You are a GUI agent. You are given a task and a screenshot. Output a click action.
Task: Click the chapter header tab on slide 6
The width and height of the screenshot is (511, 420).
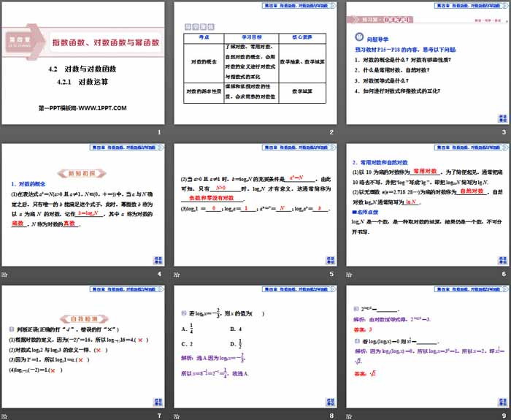pos(461,148)
